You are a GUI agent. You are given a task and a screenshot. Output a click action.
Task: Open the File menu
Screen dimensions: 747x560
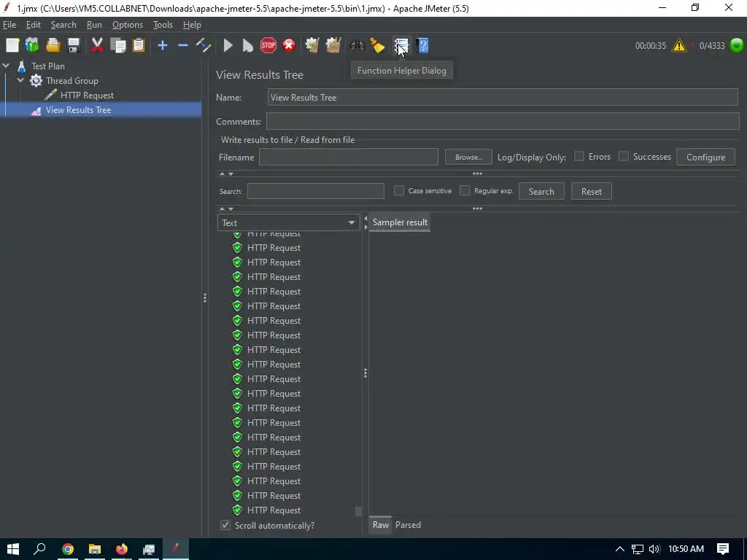click(x=9, y=25)
